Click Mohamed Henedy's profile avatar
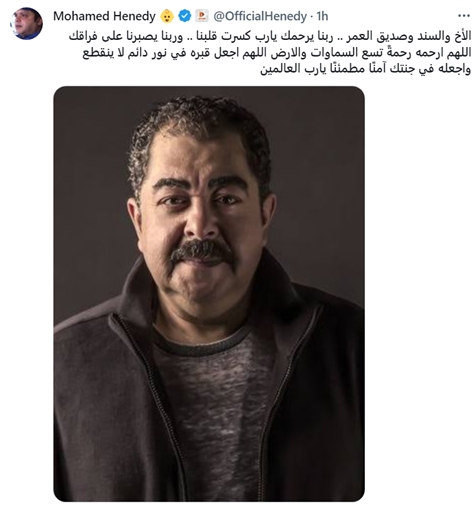This screenshot has height=510, width=474. click(26, 23)
